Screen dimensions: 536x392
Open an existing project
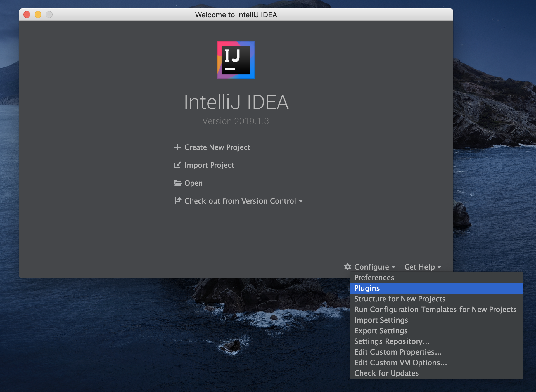point(193,183)
